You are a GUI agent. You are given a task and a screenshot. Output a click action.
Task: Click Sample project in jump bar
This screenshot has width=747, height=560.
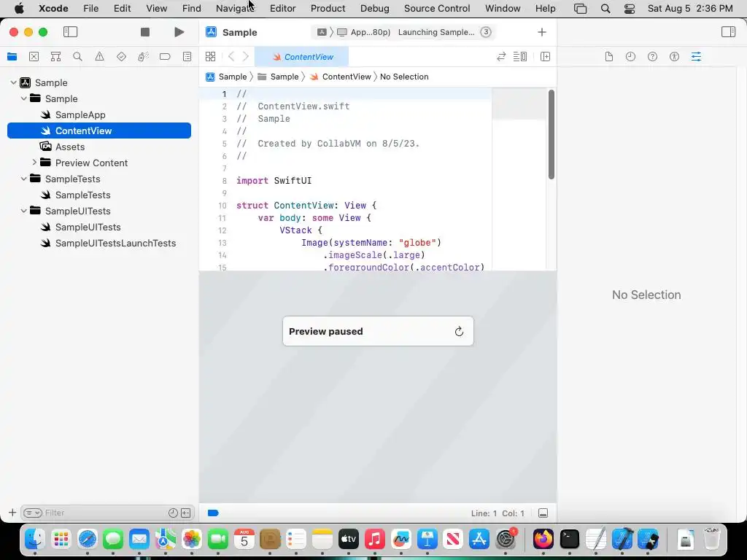click(x=226, y=77)
